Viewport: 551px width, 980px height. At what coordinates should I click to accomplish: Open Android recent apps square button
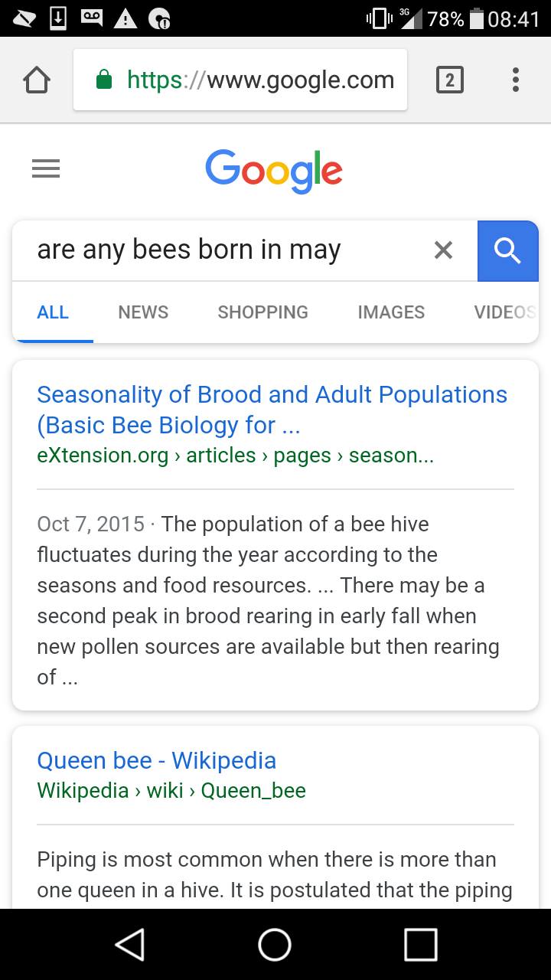421,944
